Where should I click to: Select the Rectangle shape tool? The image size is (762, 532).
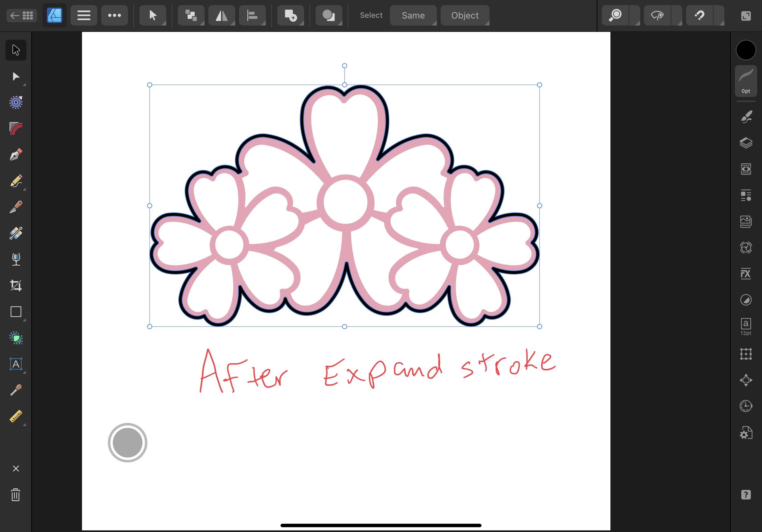click(16, 312)
